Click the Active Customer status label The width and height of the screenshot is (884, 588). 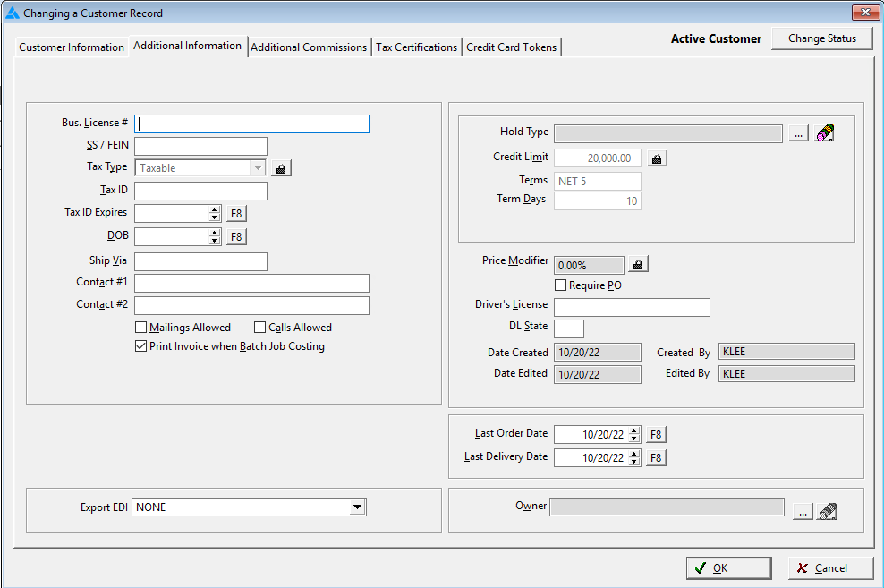(x=716, y=38)
